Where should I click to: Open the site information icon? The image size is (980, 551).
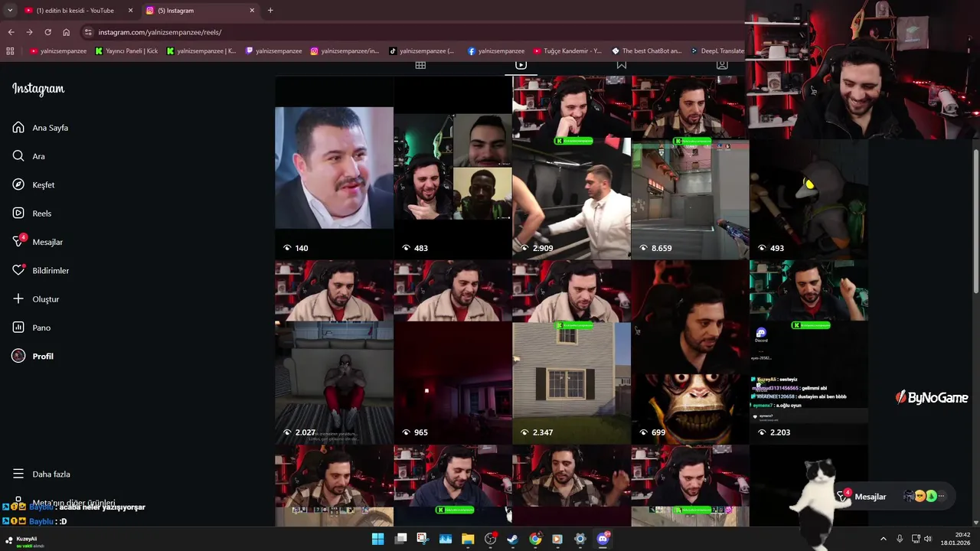click(x=88, y=32)
